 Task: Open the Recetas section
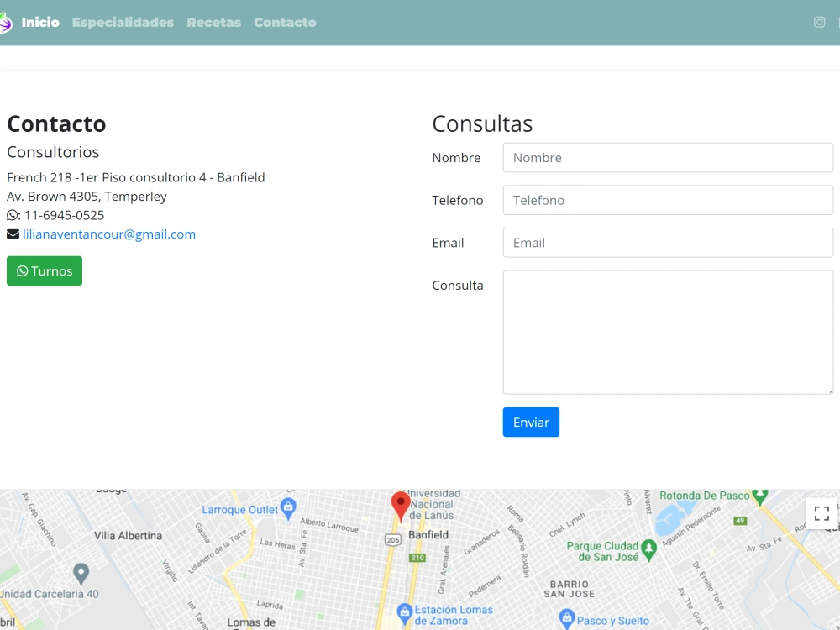click(x=213, y=23)
